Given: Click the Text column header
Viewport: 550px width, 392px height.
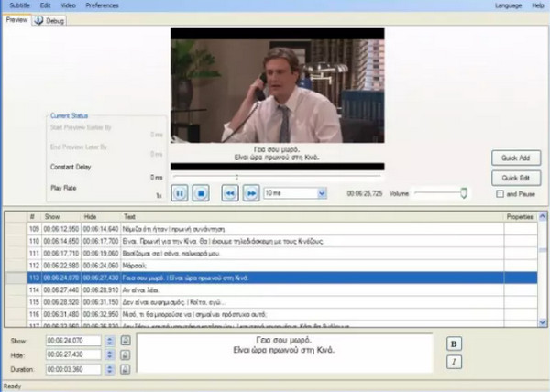Looking at the screenshot, I should (x=313, y=217).
